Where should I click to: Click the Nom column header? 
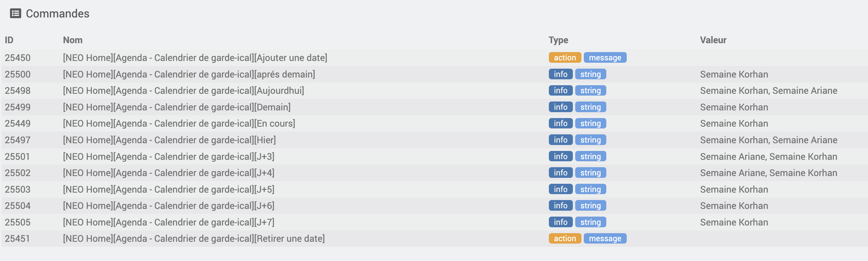coord(73,40)
